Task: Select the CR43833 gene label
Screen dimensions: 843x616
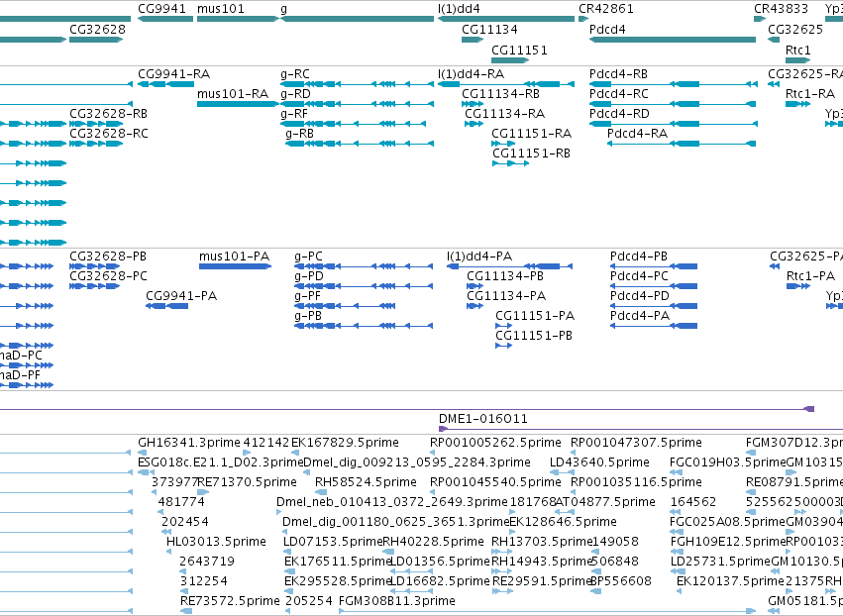Action: tap(781, 9)
